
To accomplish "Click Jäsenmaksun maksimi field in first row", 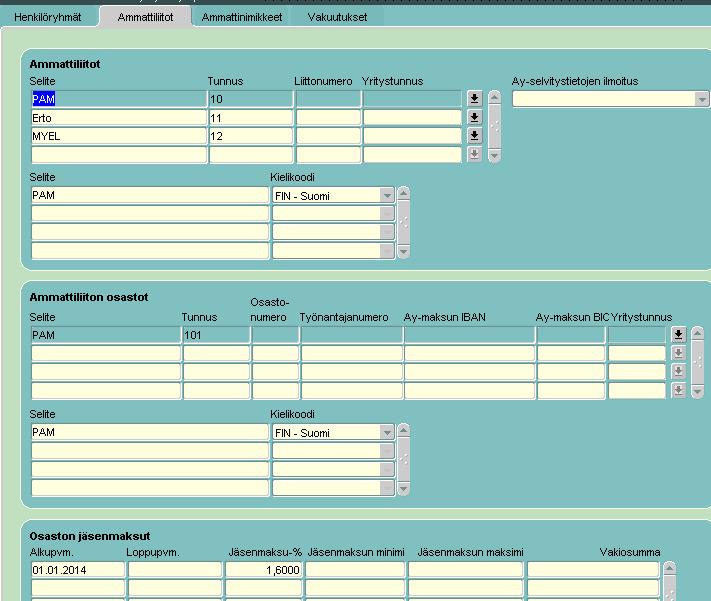I will point(466,570).
